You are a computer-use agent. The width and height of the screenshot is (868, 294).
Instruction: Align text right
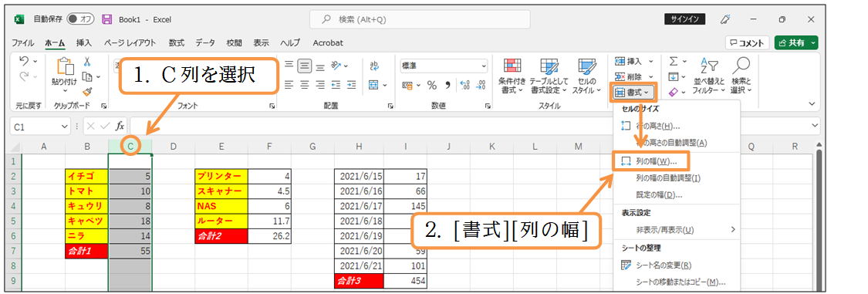[320, 85]
